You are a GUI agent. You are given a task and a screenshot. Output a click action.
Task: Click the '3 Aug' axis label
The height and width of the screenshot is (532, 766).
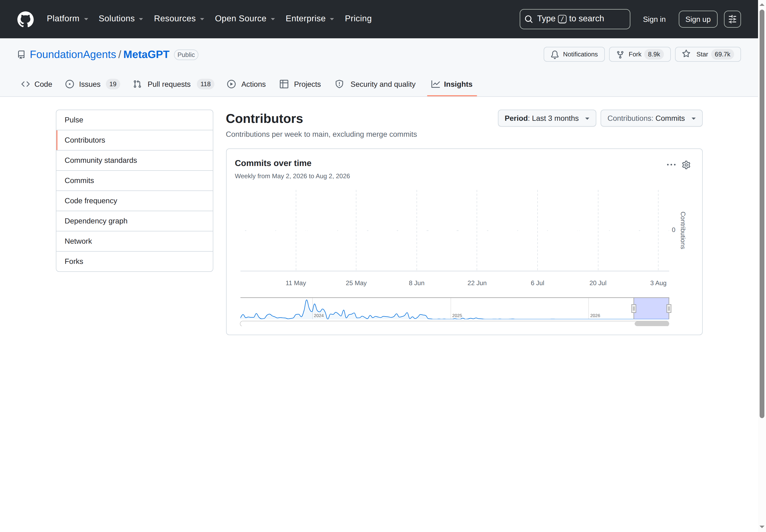(x=658, y=283)
